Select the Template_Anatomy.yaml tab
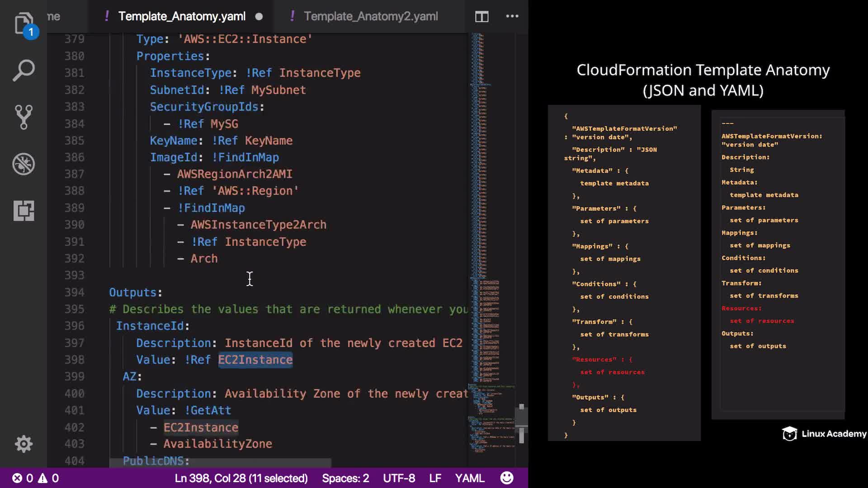Image resolution: width=868 pixels, height=488 pixels. [182, 16]
